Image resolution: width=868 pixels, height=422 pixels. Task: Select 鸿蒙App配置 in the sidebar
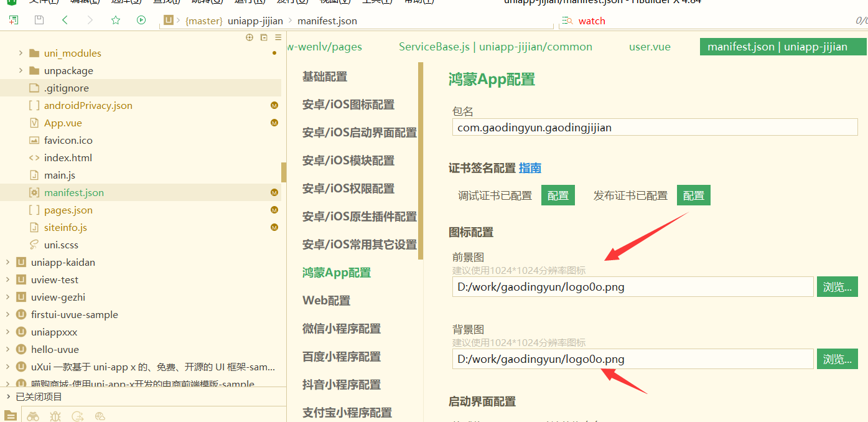[337, 273]
